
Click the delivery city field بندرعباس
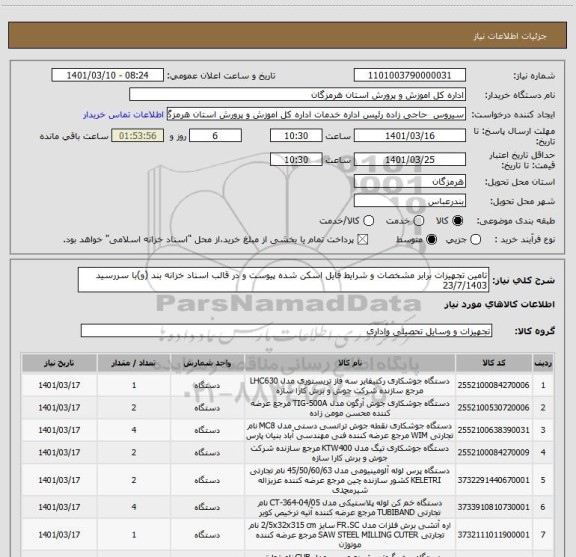tap(410, 201)
